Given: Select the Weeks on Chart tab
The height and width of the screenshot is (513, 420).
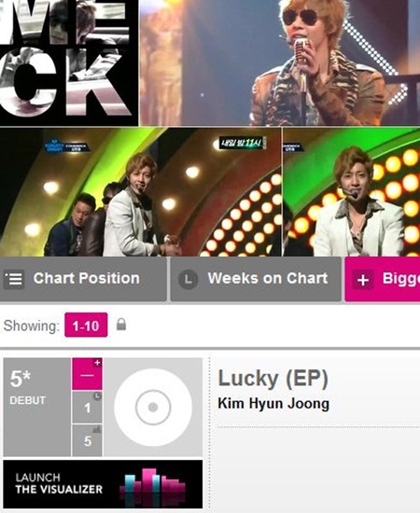Looking at the screenshot, I should point(256,279).
